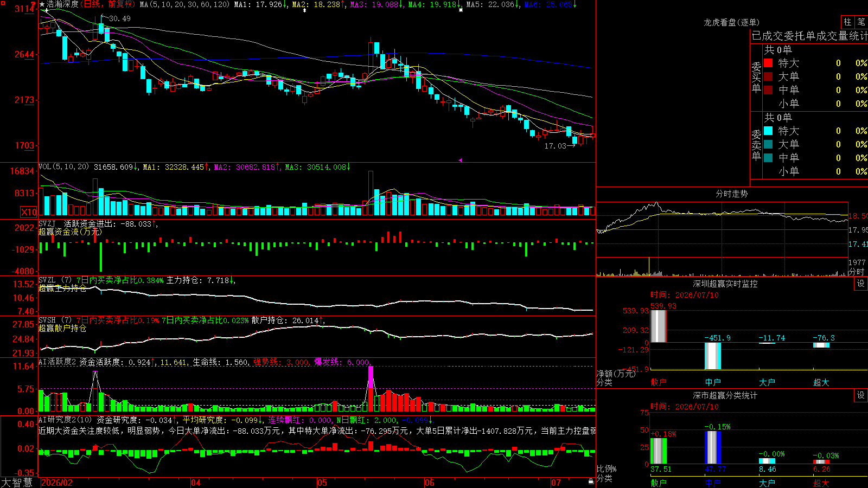This screenshot has width=868, height=488.
Task: Click the 07 month marker on the timeline
Action: [556, 483]
